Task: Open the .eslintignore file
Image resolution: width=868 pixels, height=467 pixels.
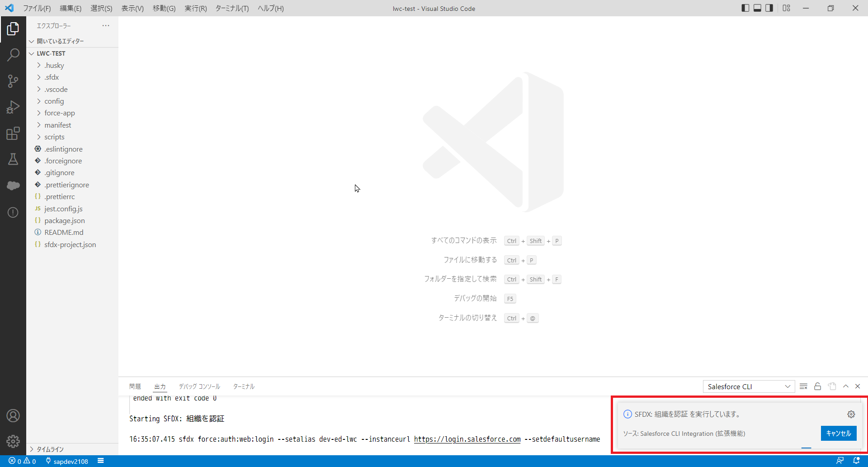Action: pos(72,149)
